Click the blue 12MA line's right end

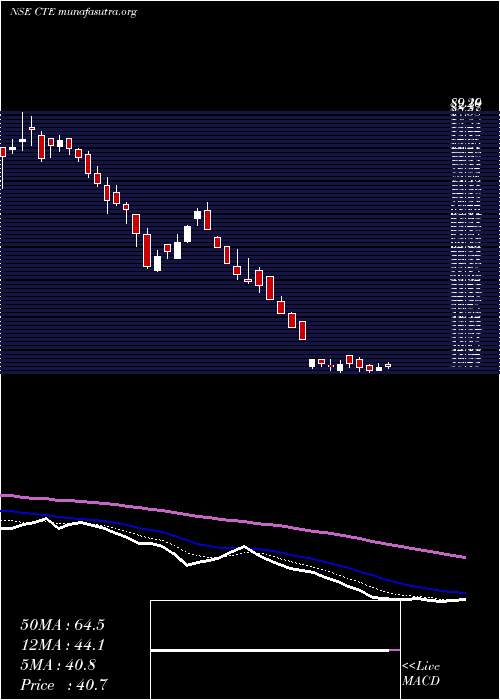point(464,592)
